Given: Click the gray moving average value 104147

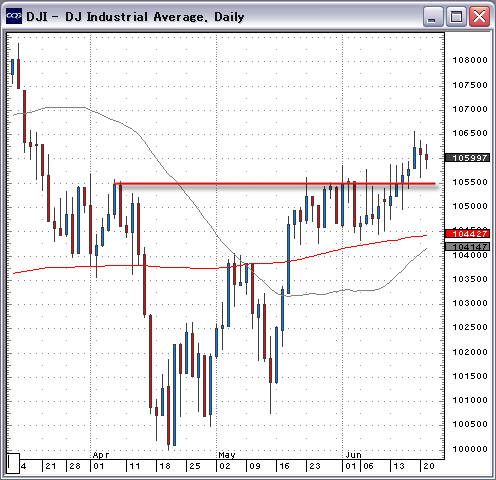Looking at the screenshot, I should coord(468,247).
